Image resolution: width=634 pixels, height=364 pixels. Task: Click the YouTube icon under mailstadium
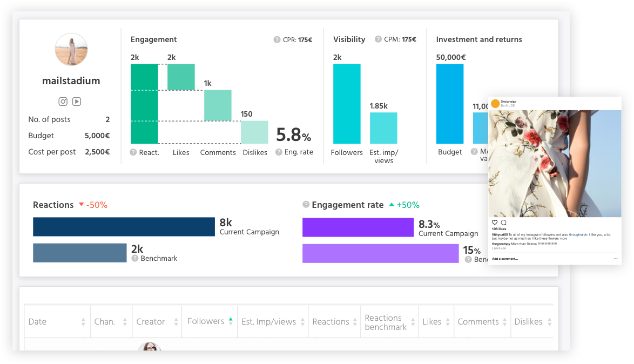(x=77, y=102)
